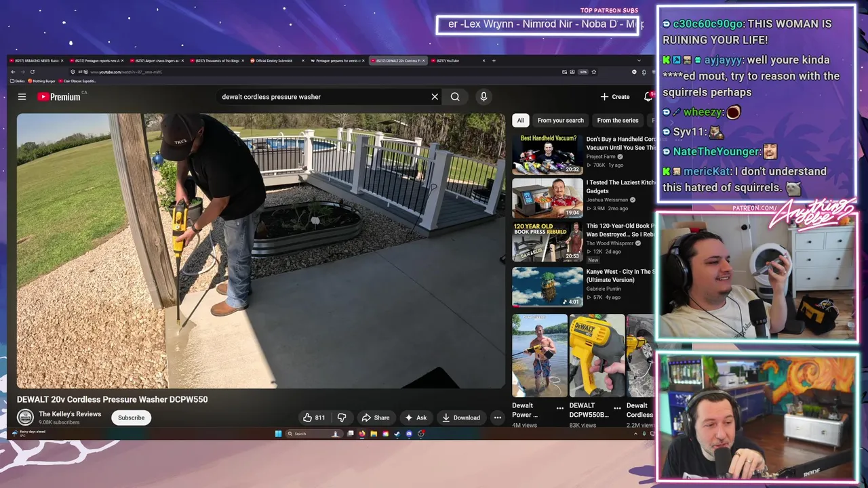Open the Ask AI button
868x488 pixels.
pos(416,418)
